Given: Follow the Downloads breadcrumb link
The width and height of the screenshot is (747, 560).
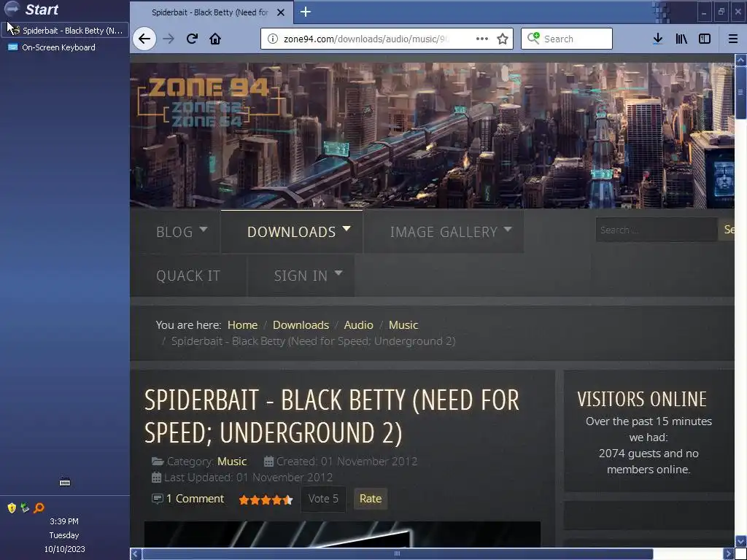Looking at the screenshot, I should (x=301, y=324).
